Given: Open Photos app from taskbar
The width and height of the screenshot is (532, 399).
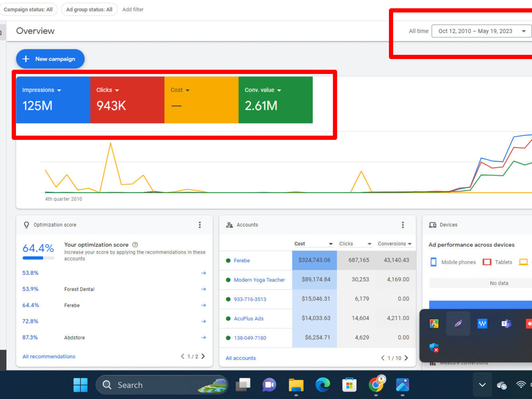Looking at the screenshot, I should (402, 385).
